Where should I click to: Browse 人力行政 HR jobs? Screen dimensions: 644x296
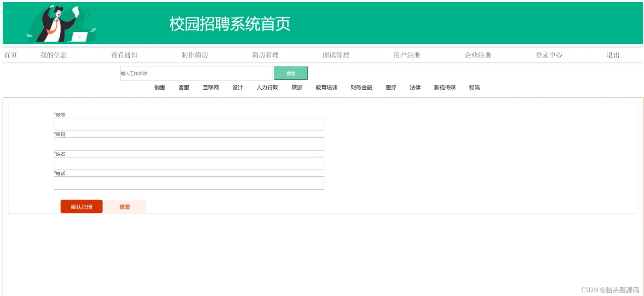(x=268, y=87)
